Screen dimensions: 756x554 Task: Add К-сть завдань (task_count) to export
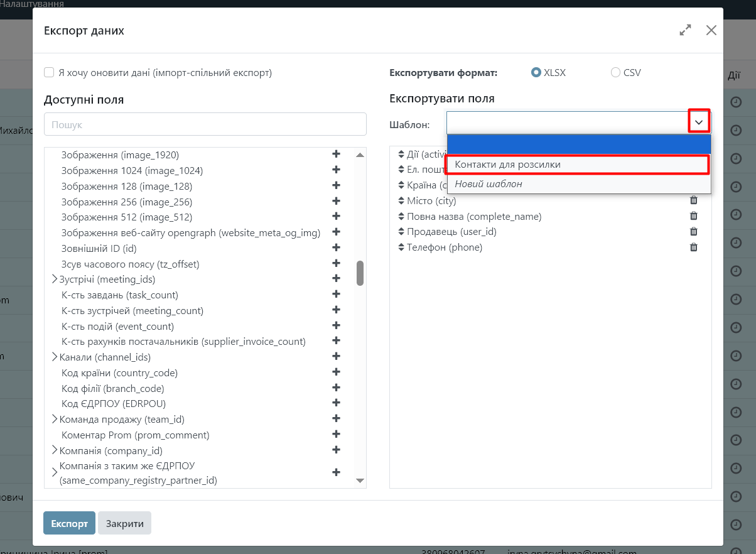[336, 295]
